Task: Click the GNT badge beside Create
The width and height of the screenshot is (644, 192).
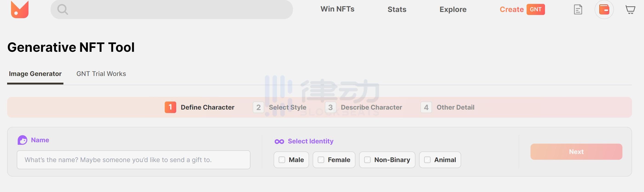Action: tap(536, 9)
